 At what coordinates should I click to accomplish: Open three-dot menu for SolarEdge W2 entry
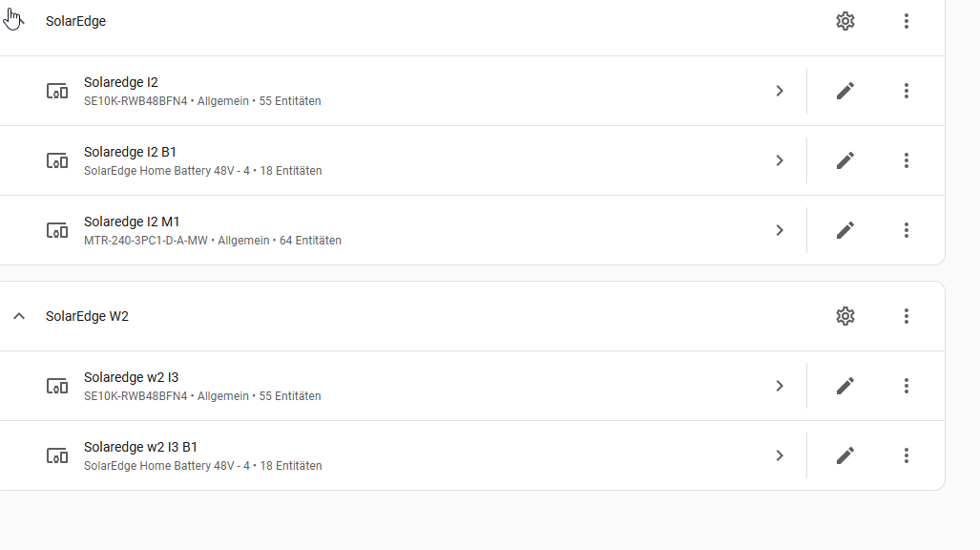click(906, 316)
